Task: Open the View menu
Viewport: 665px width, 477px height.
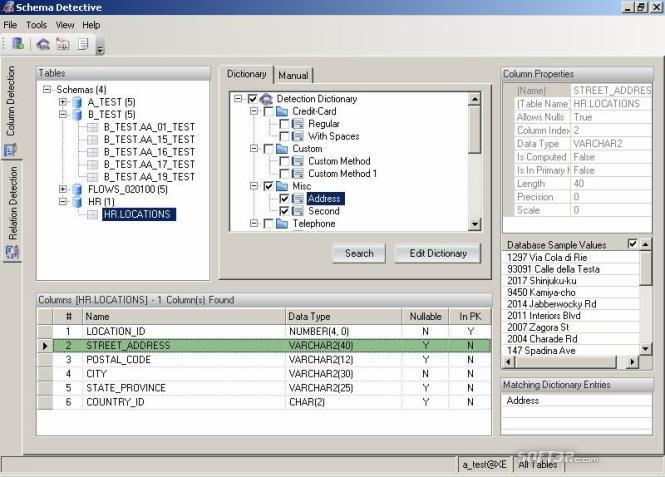Action: pyautogui.click(x=65, y=25)
